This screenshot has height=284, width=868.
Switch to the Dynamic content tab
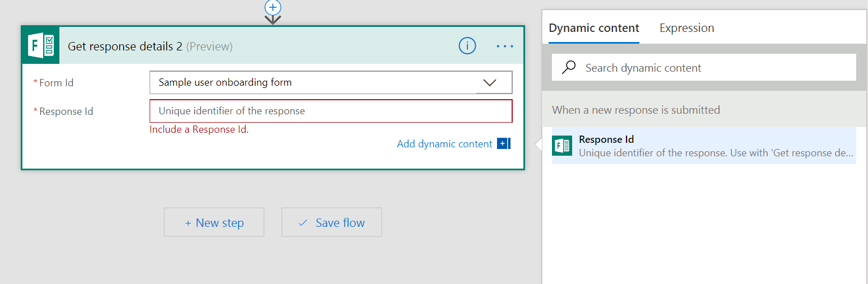(x=593, y=28)
